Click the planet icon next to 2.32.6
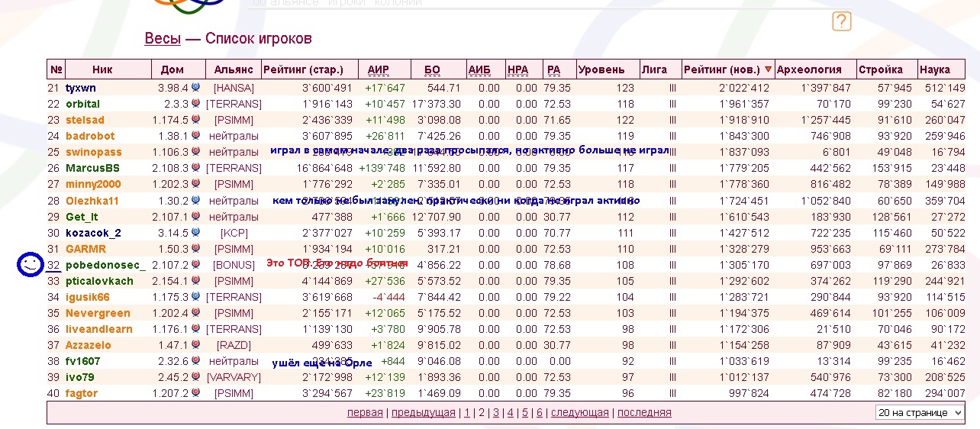 click(x=196, y=360)
